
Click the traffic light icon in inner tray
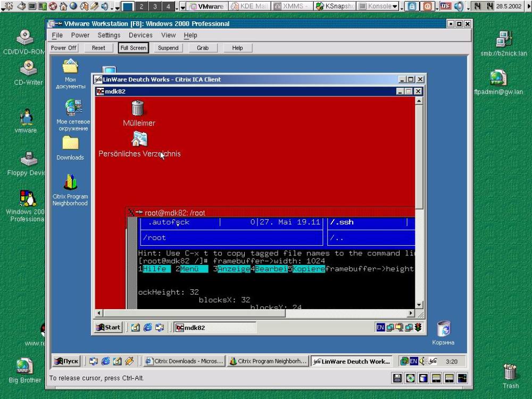(x=418, y=327)
